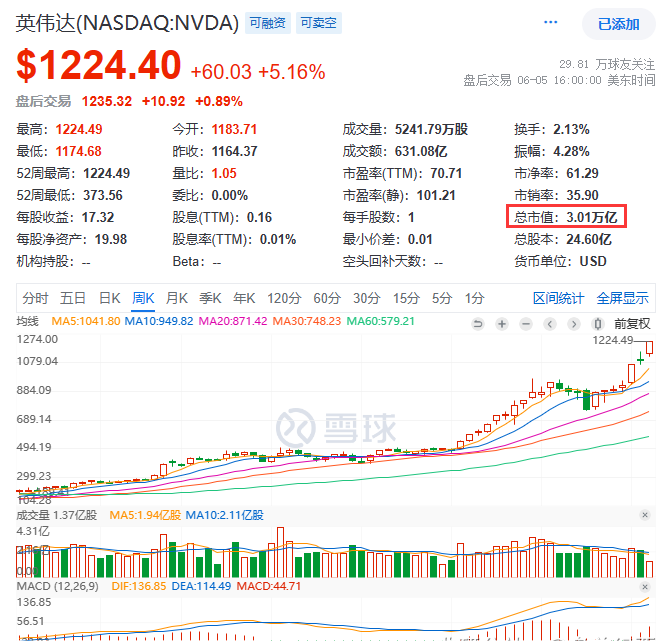This screenshot has width=671, height=641.
Task: Switch to 30分 chart tab
Action: [x=367, y=298]
